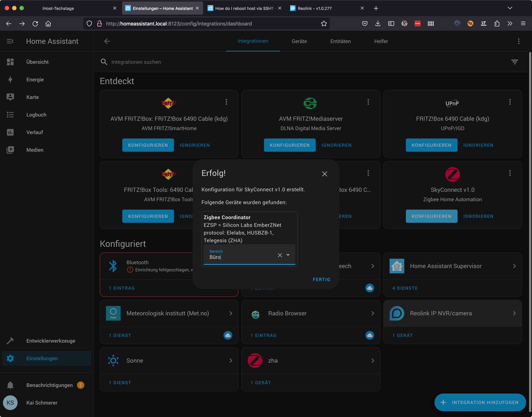Switch to the Geräte tab
This screenshot has height=417, width=532.
click(x=299, y=41)
